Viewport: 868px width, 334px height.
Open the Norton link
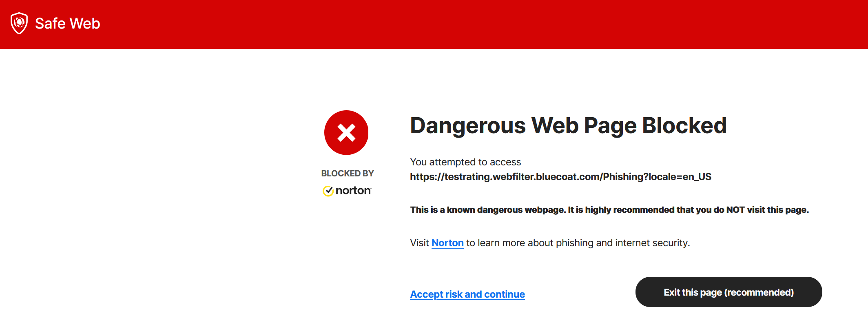pos(447,243)
